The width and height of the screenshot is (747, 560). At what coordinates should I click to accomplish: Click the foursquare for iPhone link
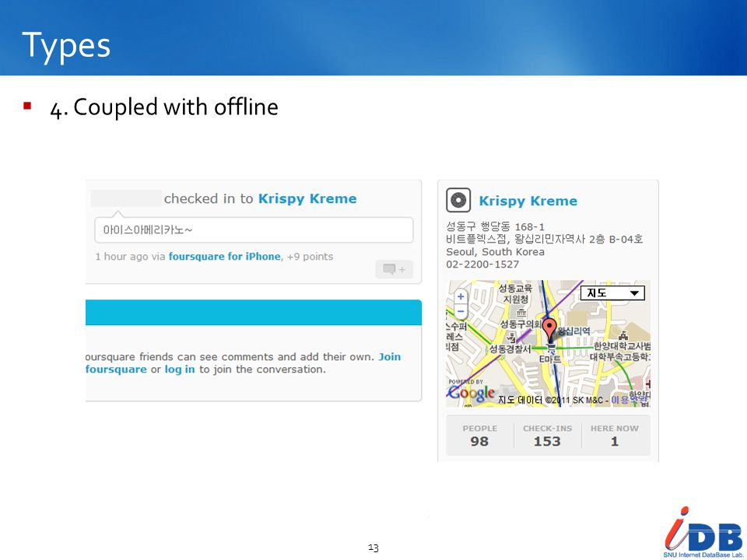click(x=224, y=256)
